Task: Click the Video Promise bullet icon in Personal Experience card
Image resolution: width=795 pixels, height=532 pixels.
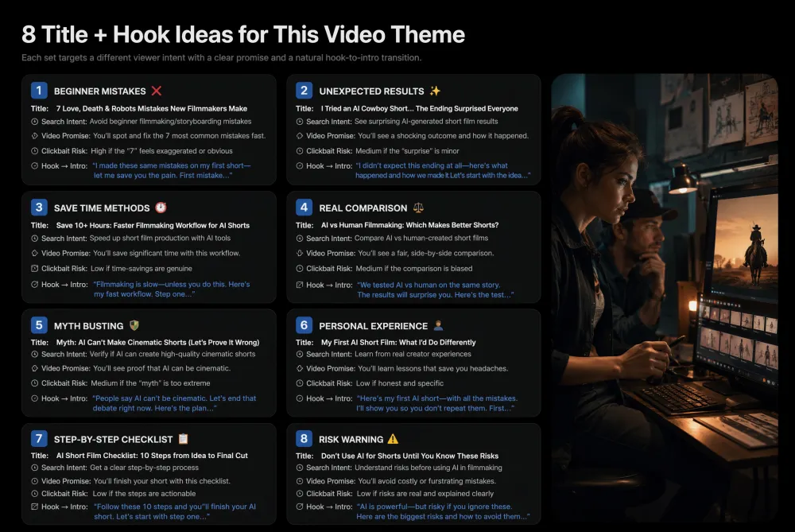Action: tap(300, 368)
